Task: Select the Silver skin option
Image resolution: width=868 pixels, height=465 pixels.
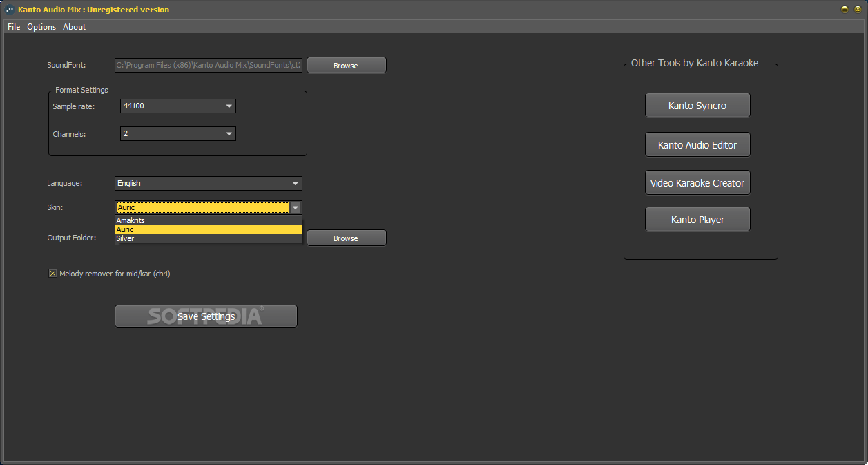Action: (209, 238)
